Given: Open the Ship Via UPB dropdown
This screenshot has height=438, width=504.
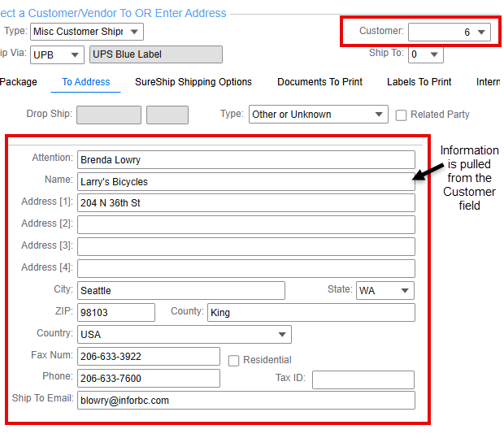Looking at the screenshot, I should click(x=58, y=54).
